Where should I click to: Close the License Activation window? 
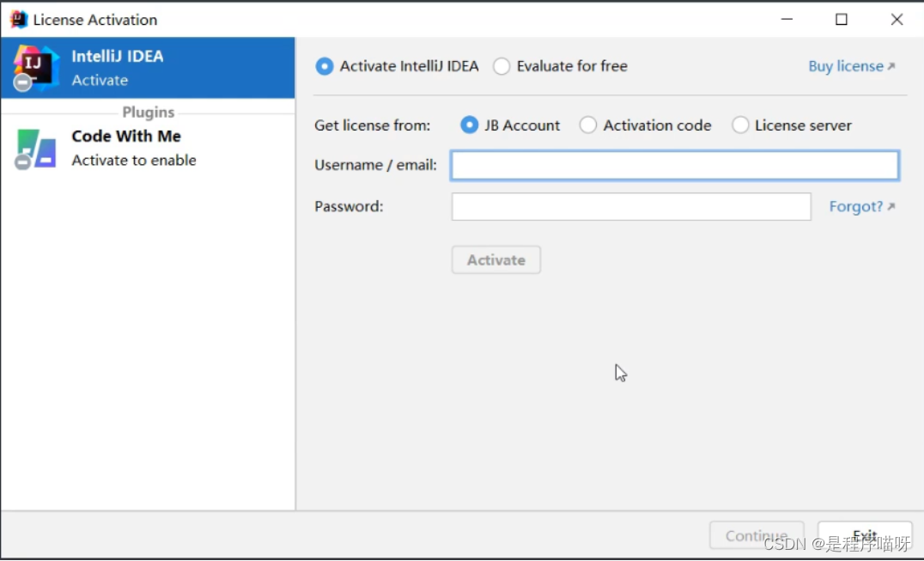[897, 20]
